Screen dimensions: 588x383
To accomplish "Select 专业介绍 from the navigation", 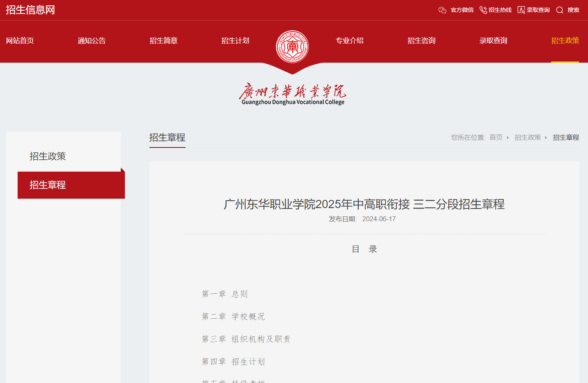I will point(350,41).
